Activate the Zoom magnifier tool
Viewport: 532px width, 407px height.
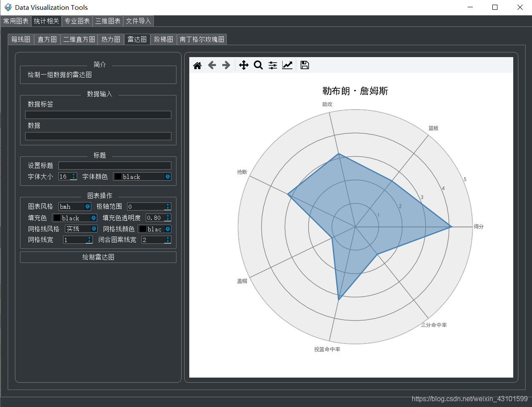pos(258,65)
